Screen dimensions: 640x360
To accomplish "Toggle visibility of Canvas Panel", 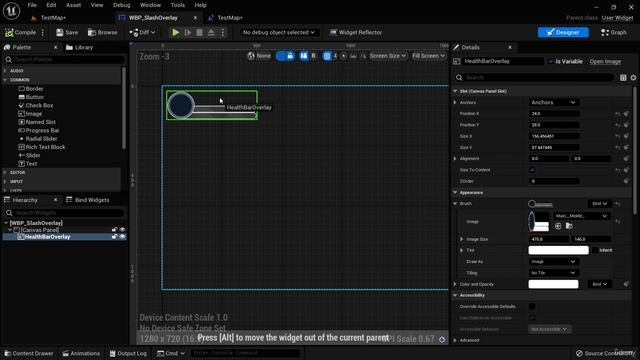I will click(x=122, y=230).
